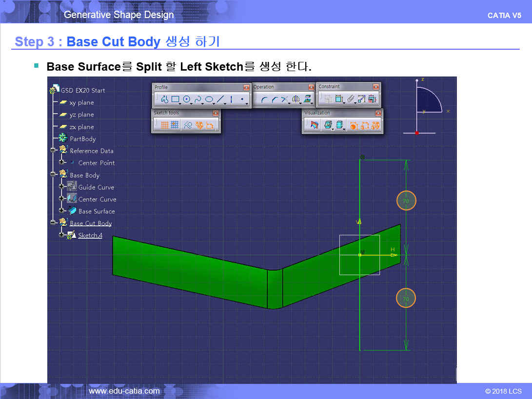Screen dimensions: 532x399
Task: Select the Circle sketch tool
Action: (x=186, y=99)
